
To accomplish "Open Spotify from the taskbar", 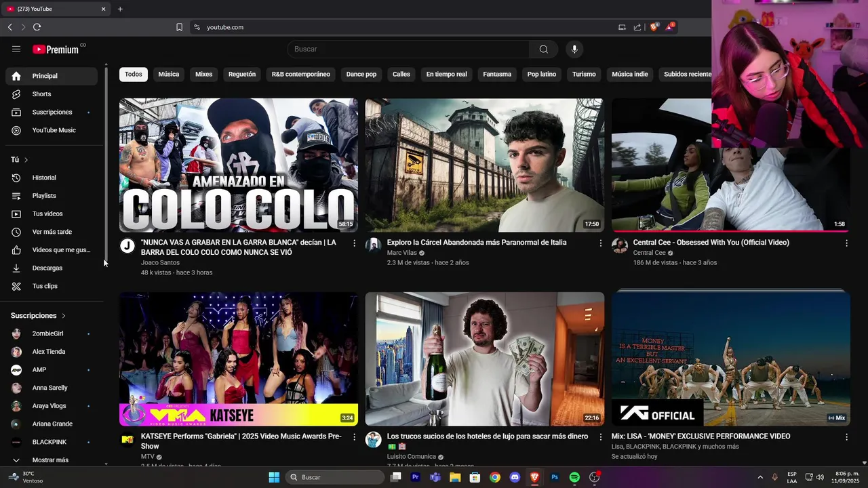I will click(x=574, y=477).
